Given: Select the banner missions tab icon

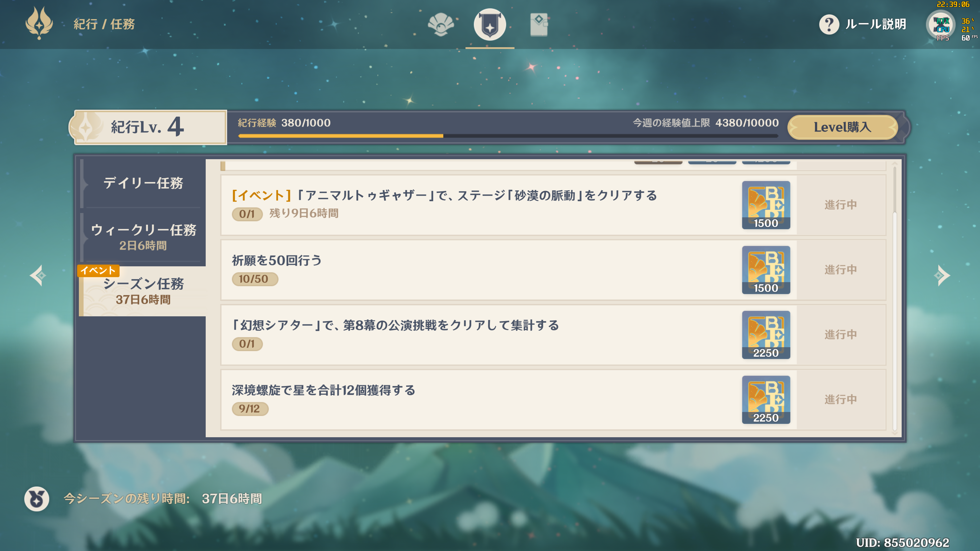Looking at the screenshot, I should click(x=490, y=25).
